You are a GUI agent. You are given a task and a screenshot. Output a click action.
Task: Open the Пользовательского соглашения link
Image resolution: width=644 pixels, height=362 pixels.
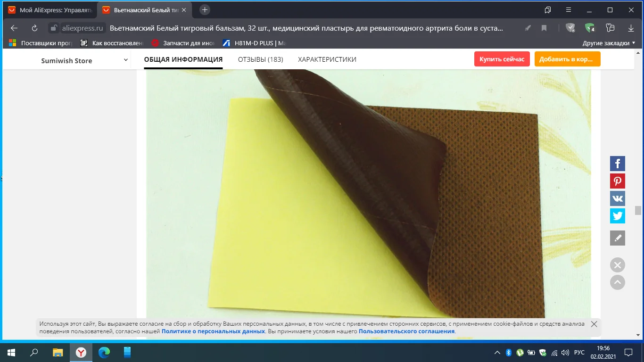point(407,331)
